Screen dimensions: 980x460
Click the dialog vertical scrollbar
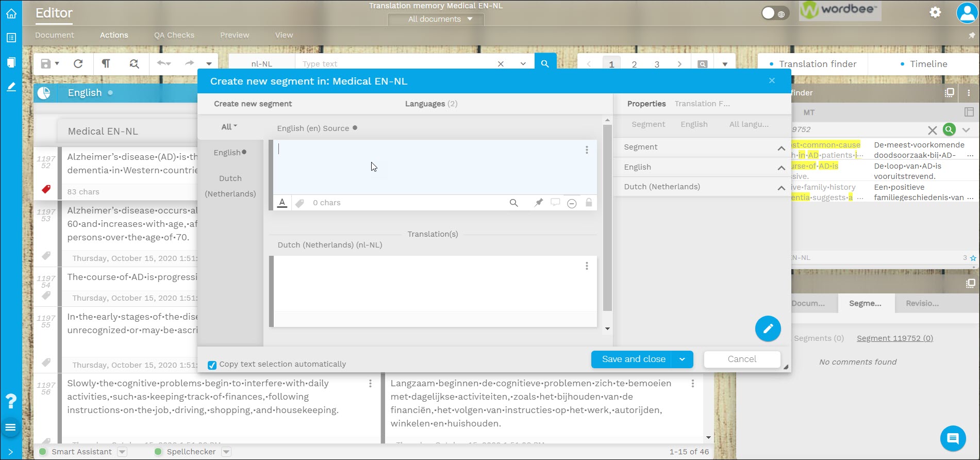pyautogui.click(x=607, y=217)
